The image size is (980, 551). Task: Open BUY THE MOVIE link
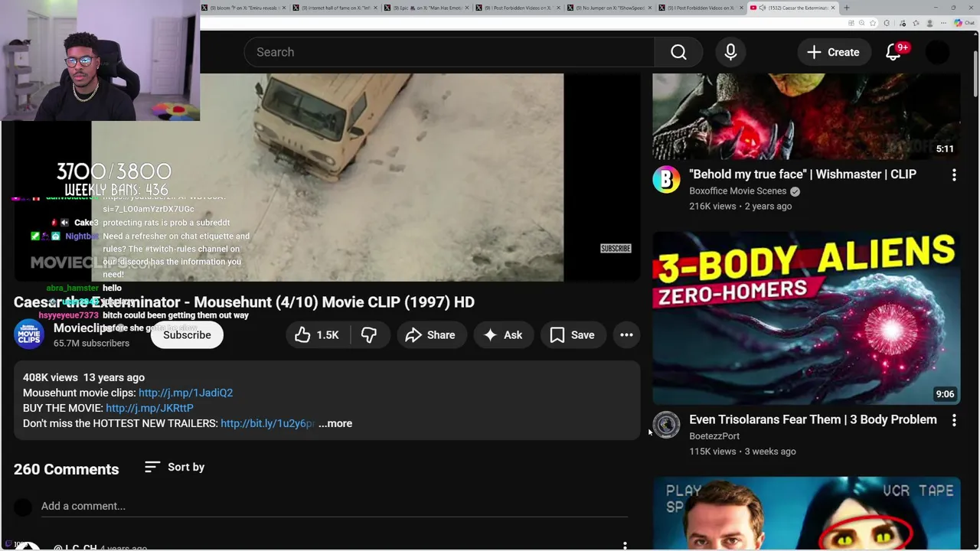pyautogui.click(x=149, y=408)
